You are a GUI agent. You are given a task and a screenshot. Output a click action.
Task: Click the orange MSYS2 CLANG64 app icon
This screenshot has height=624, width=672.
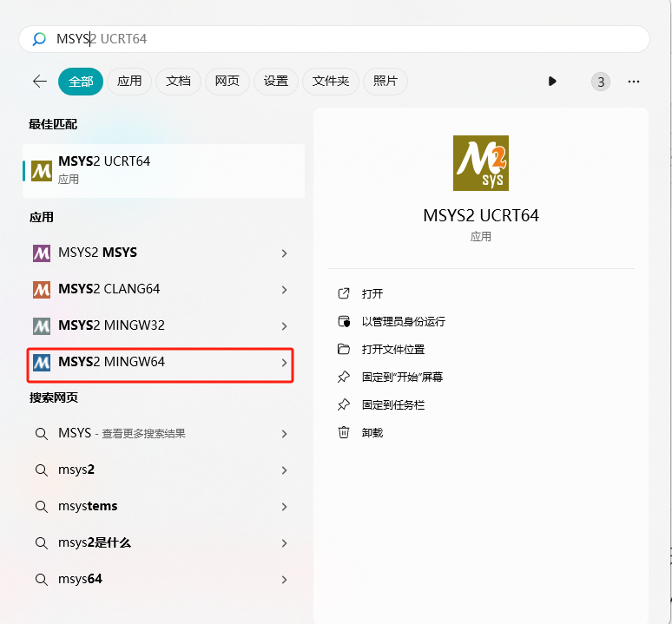click(42, 290)
